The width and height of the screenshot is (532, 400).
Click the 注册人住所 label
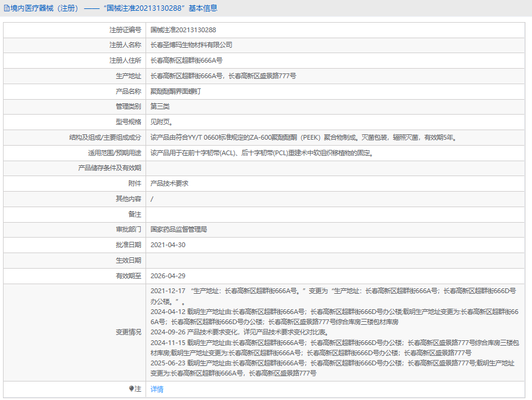click(x=125, y=60)
